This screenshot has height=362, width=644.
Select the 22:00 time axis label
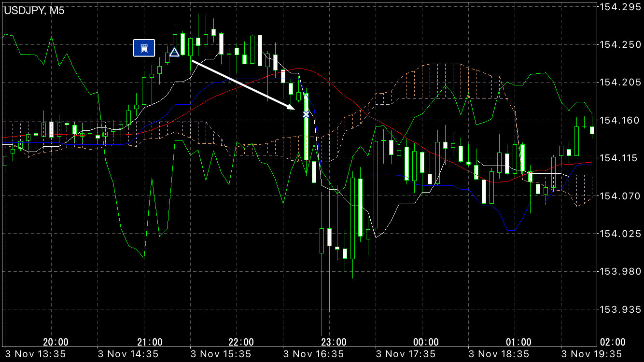pyautogui.click(x=241, y=342)
